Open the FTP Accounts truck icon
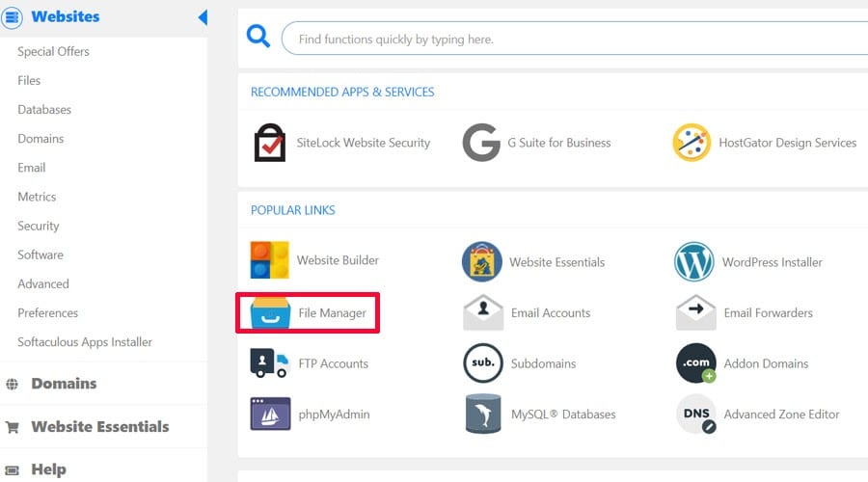This screenshot has height=482, width=868. pos(270,363)
